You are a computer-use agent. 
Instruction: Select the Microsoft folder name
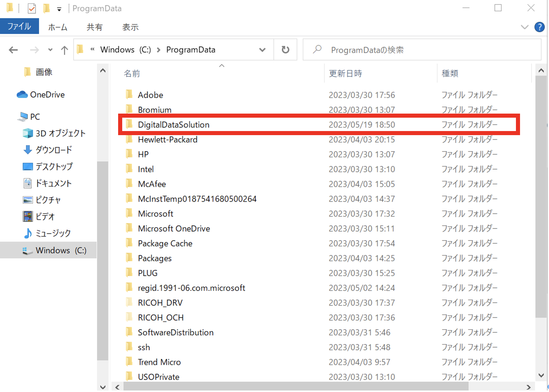[156, 214]
